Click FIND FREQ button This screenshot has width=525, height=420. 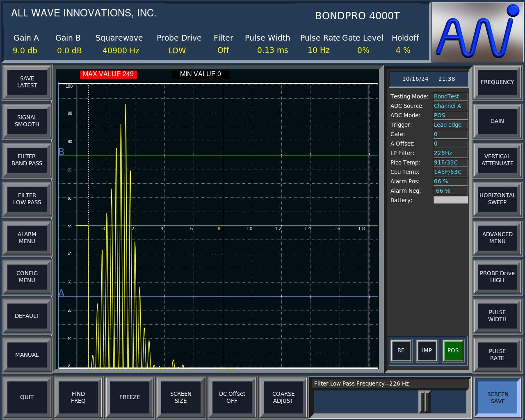(78, 397)
